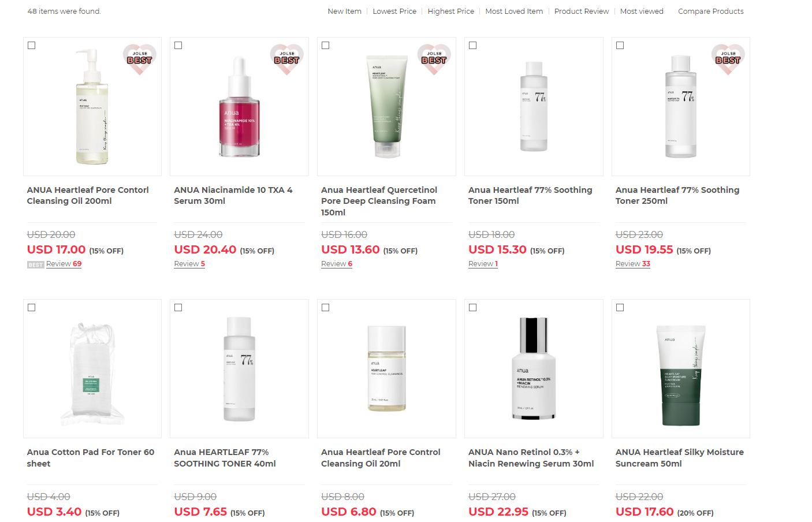Open Review 33 link for Toner 250ml
Image resolution: width=812 pixels, height=522 pixels.
tap(633, 264)
